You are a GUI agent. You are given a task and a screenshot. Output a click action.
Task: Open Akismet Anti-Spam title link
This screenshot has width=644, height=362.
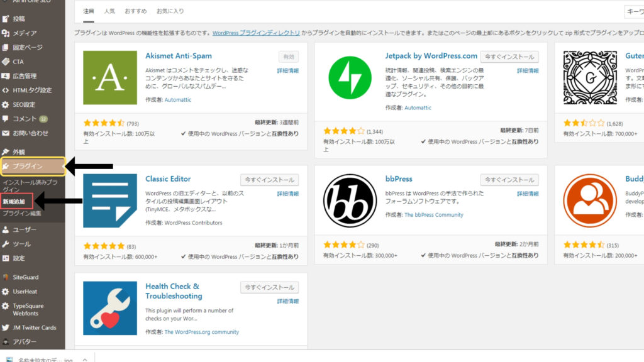pos(179,56)
